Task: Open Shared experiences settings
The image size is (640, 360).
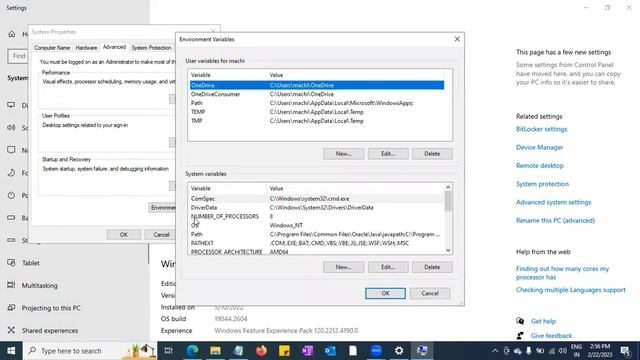Action: [x=49, y=330]
